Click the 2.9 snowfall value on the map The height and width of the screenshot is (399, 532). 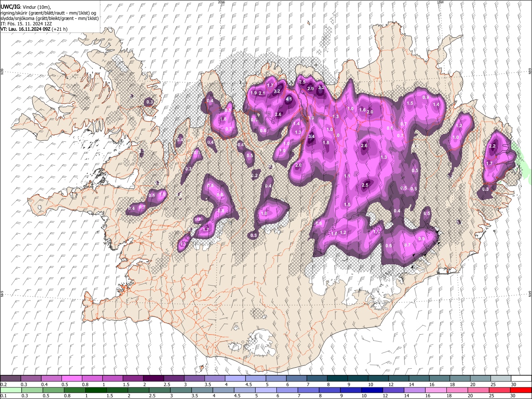310,89
